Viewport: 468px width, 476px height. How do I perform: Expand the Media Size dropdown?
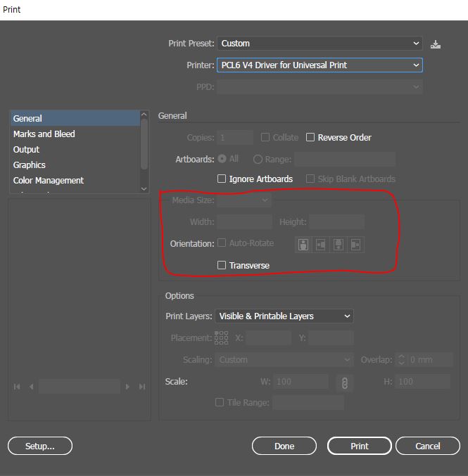[x=244, y=200]
